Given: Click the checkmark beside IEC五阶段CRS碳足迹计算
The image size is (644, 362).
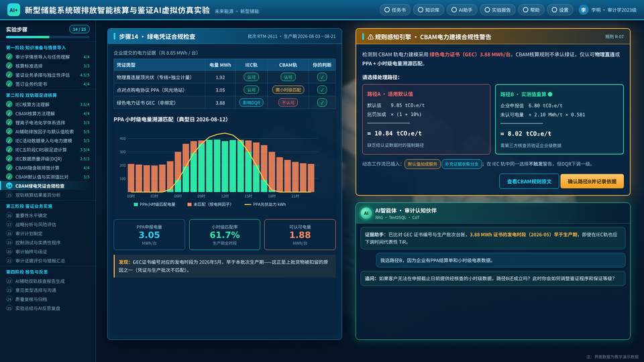Looking at the screenshot, I should (9, 149).
